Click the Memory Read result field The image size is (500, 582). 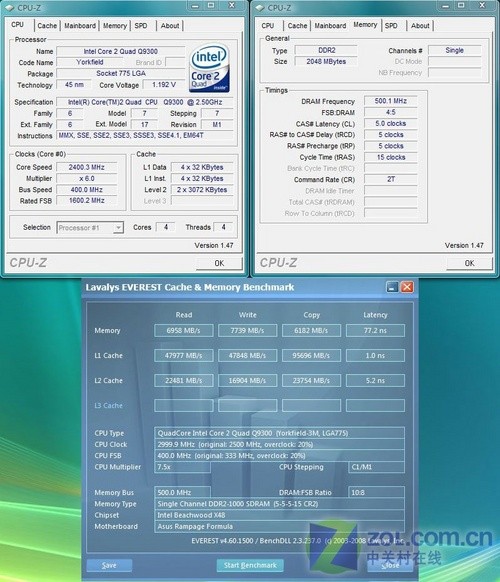tap(183, 330)
